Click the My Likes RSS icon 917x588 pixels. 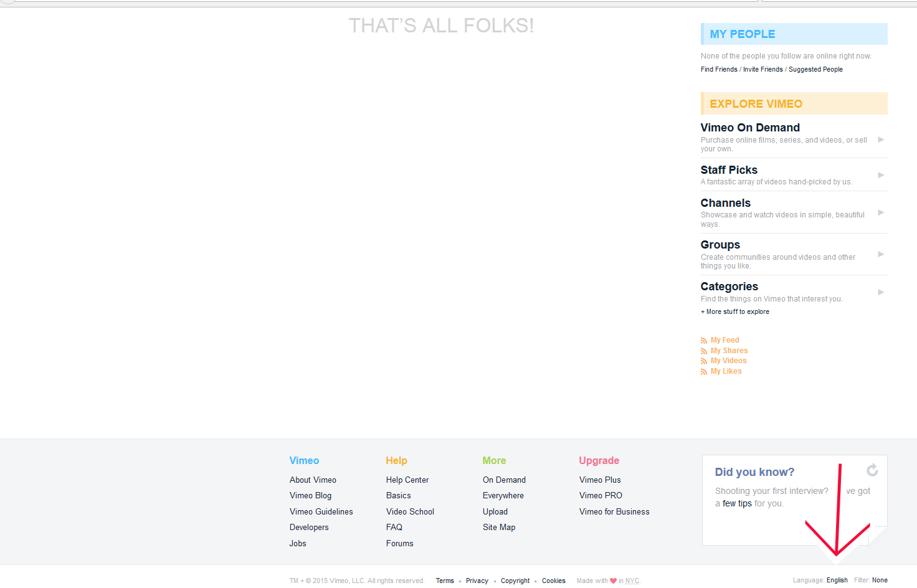(704, 372)
